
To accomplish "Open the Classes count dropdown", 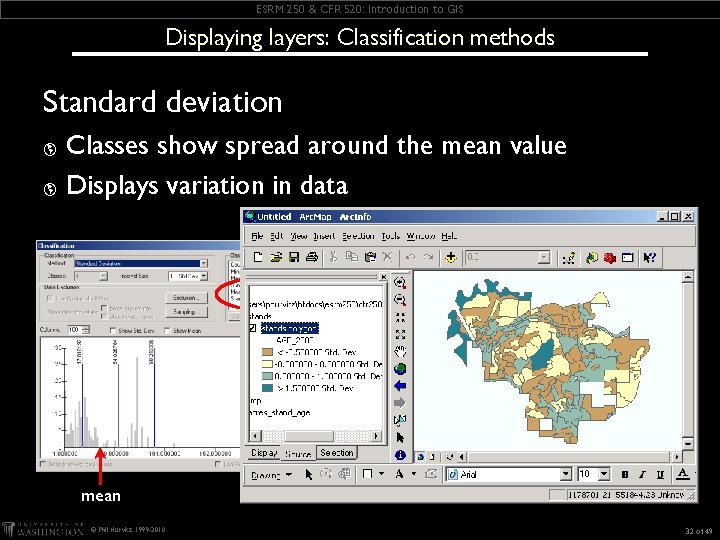I will tap(103, 276).
